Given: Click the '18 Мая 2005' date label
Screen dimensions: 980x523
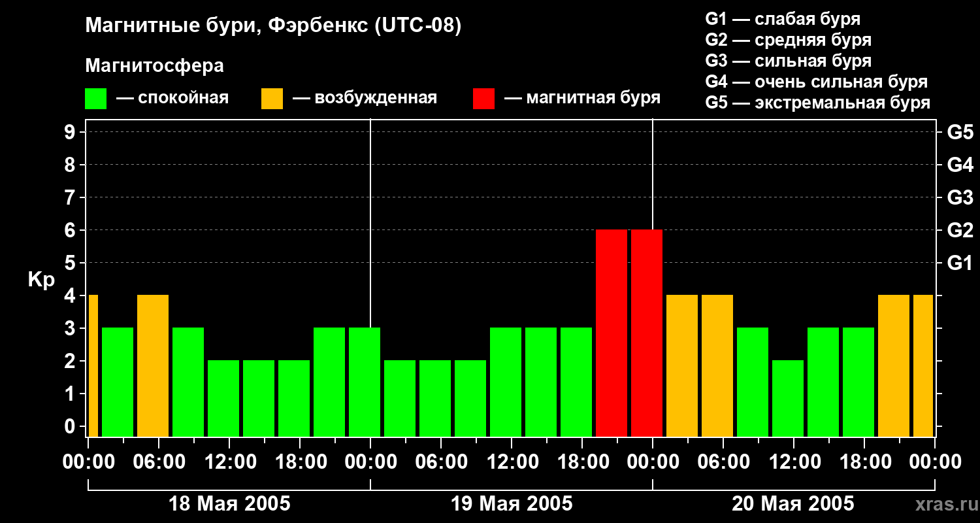Looking at the screenshot, I should [229, 503].
